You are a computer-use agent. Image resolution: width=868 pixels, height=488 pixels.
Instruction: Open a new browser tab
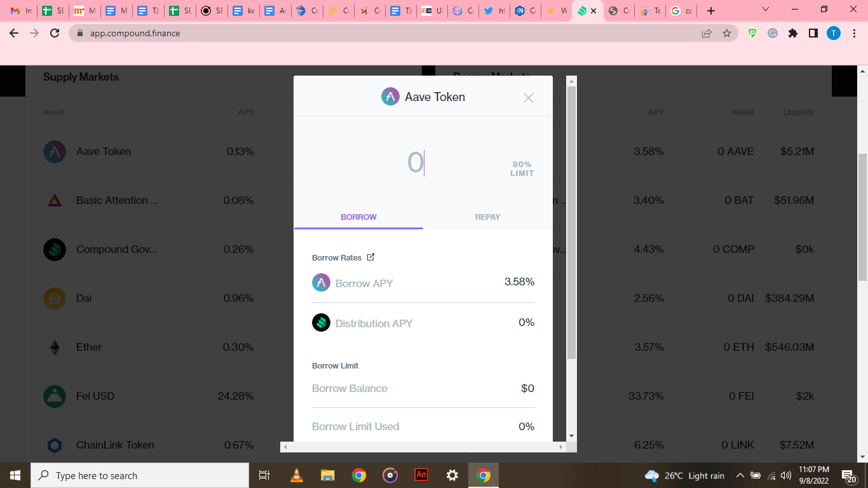pyautogui.click(x=711, y=11)
